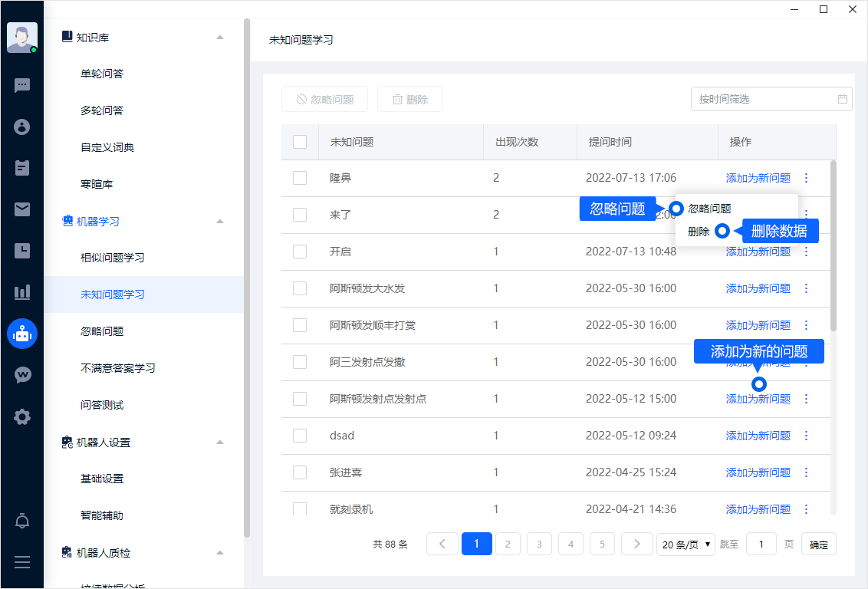The width and height of the screenshot is (868, 589).
Task: Click the hamburger menu icon at sidebar bottom
Action: [22, 562]
